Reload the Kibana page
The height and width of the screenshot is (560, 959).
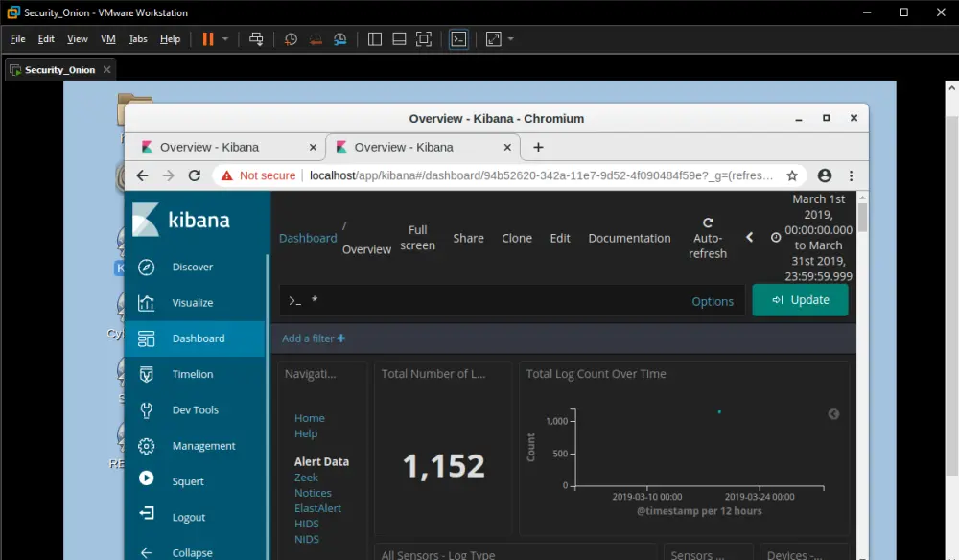(x=195, y=175)
